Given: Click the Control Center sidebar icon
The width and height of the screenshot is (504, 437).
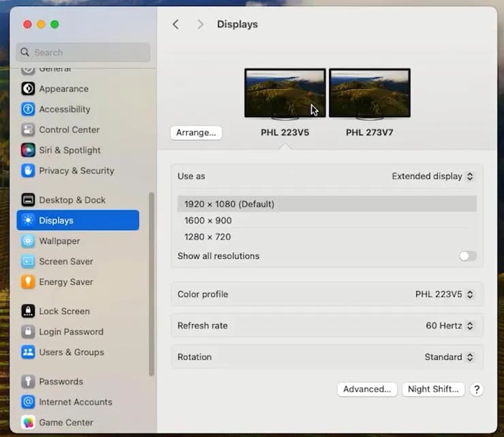Looking at the screenshot, I should tap(28, 130).
